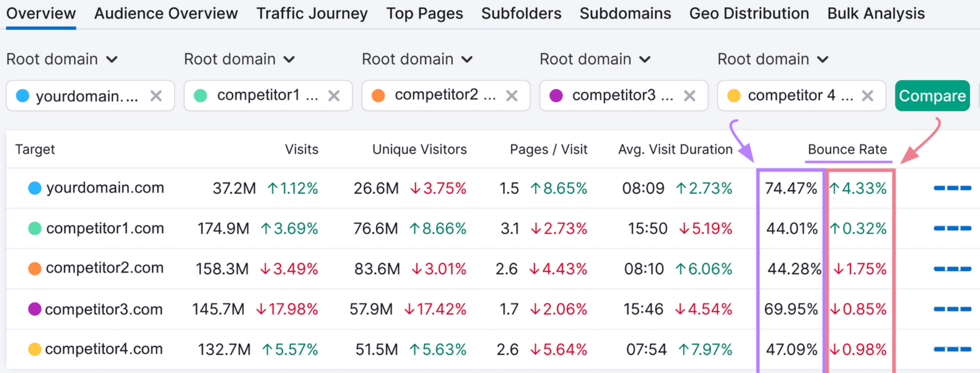Screen dimensions: 980x373
Task: Click the trend dashes icon for yourdomain.com
Action: point(952,188)
